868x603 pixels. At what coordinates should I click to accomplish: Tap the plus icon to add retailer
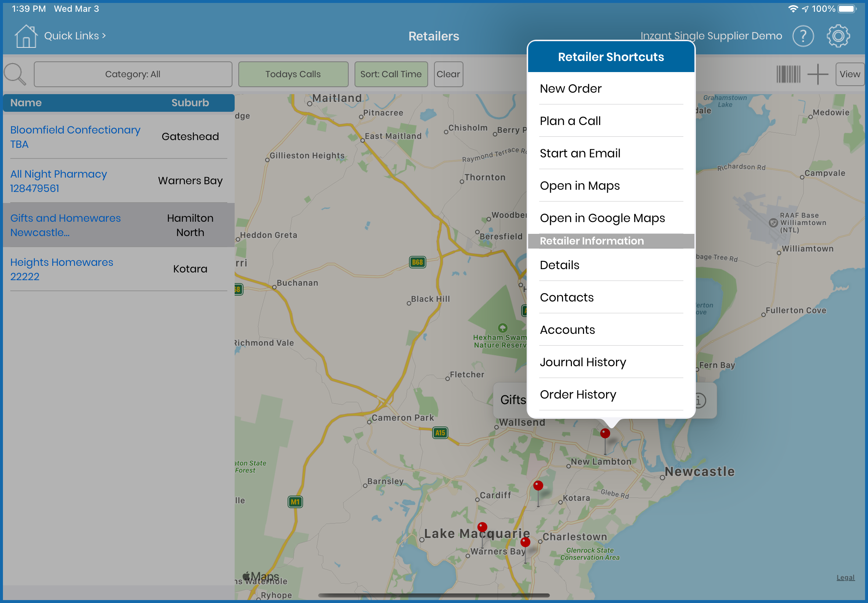click(x=817, y=74)
